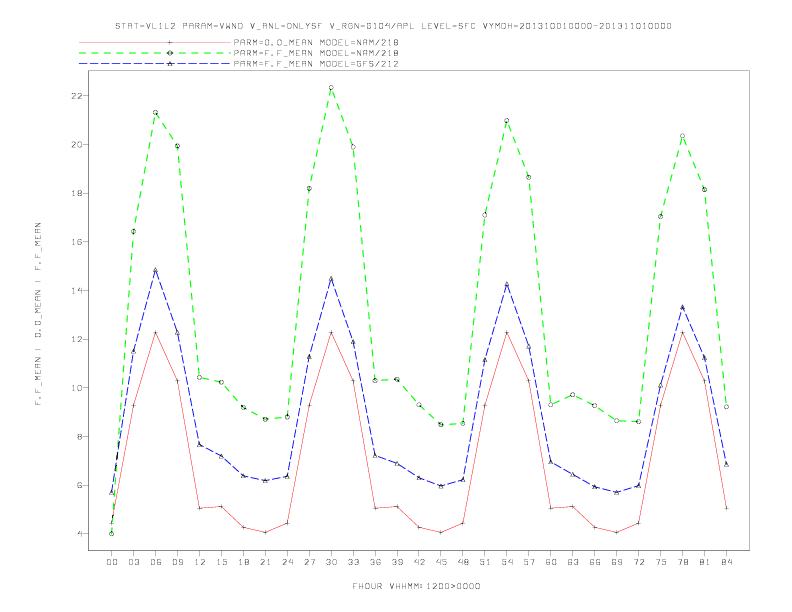The height and width of the screenshot is (612, 792).
Task: Click green circle marker at peak above hour 78
Action: click(x=682, y=136)
